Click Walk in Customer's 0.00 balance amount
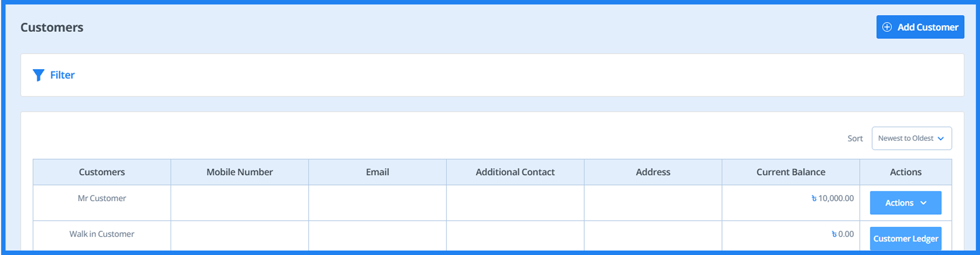This screenshot has height=255, width=980. 845,234
